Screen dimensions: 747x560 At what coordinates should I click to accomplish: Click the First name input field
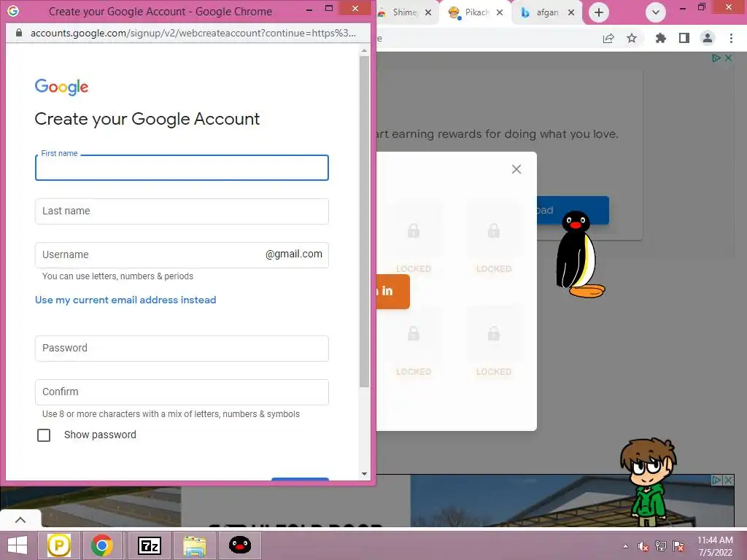click(182, 168)
